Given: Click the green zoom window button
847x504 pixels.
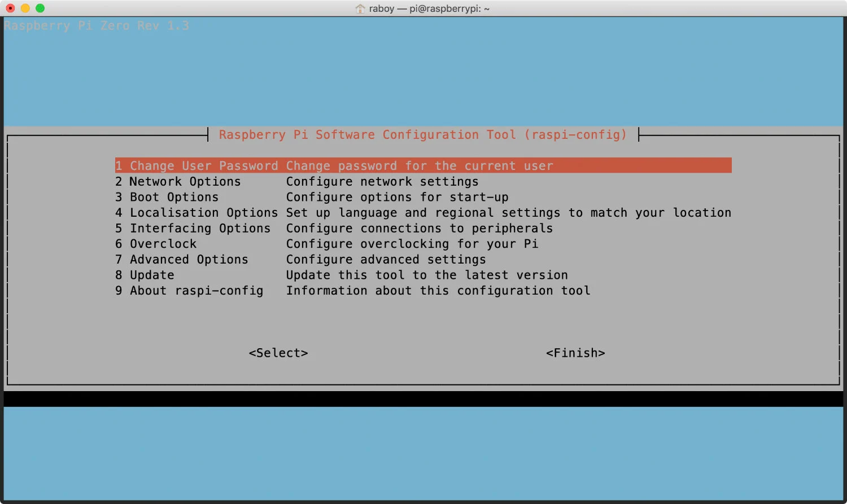Looking at the screenshot, I should click(40, 8).
